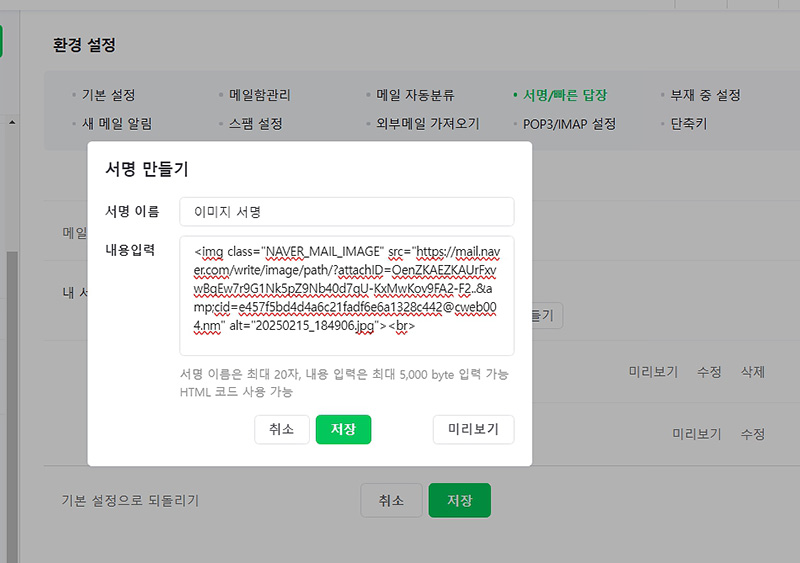Click the page bottom 취소 button
The height and width of the screenshot is (563, 800).
point(391,500)
